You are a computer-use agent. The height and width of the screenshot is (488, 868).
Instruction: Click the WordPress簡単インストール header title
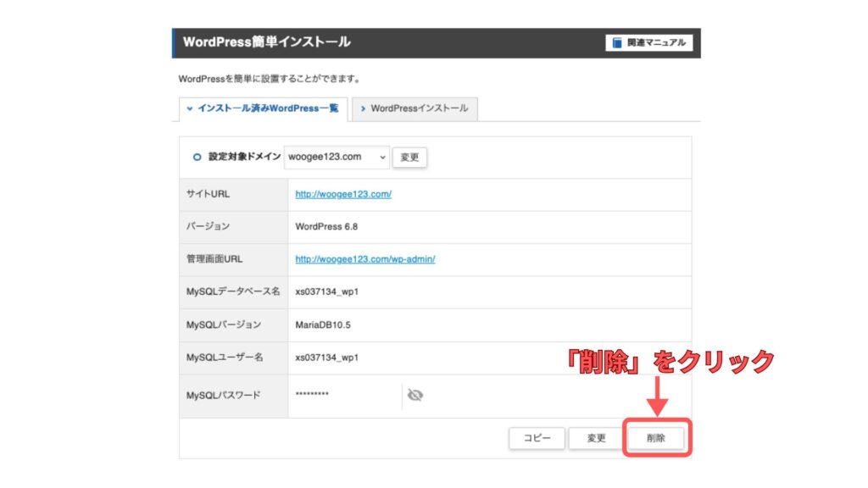[266, 42]
